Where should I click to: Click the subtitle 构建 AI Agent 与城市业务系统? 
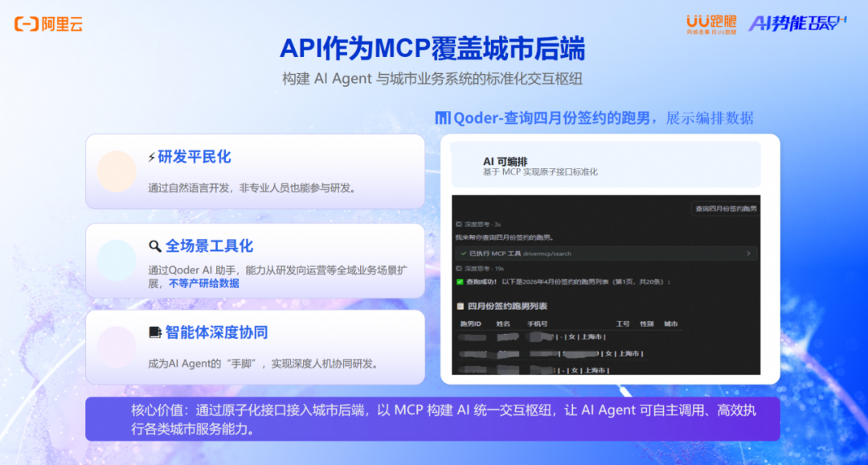point(432,80)
